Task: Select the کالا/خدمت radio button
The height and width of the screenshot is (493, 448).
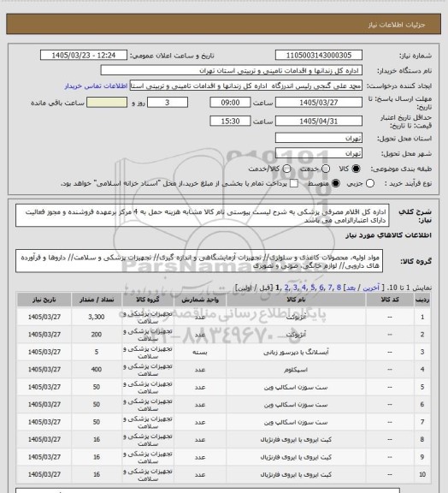Action: 286,169
